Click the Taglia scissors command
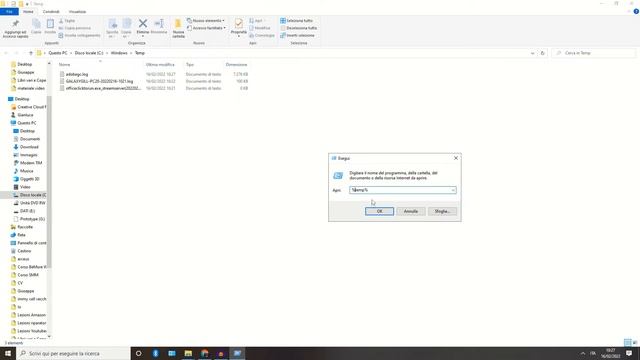Viewport: 640px width, 360px height. coord(67,20)
